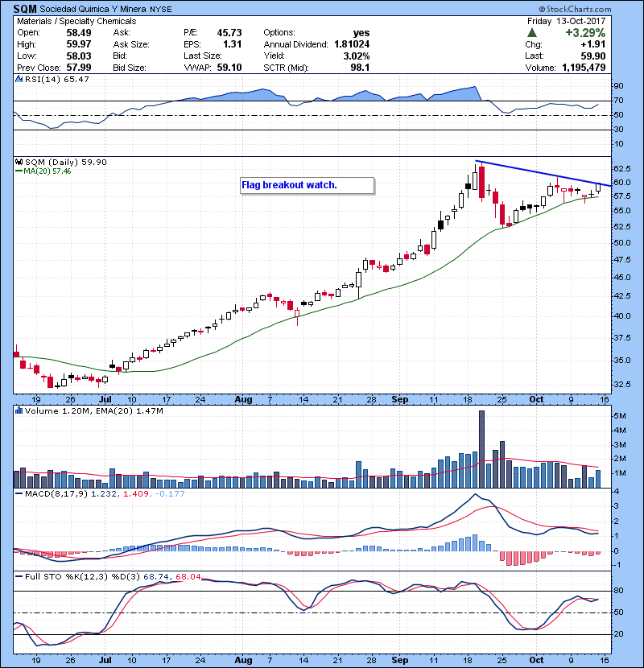Screen dimensions: 644x668
Task: Click the MA(20) 57.46 legend label
Action: point(43,171)
